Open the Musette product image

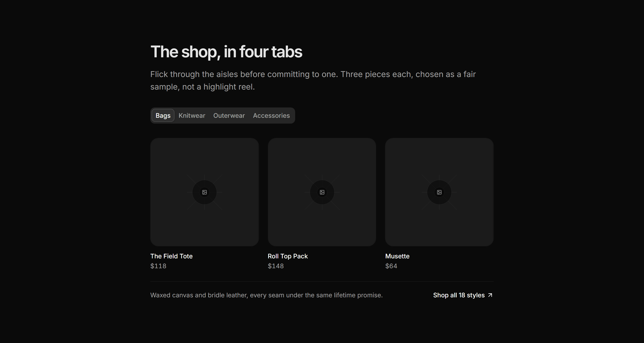[439, 192]
